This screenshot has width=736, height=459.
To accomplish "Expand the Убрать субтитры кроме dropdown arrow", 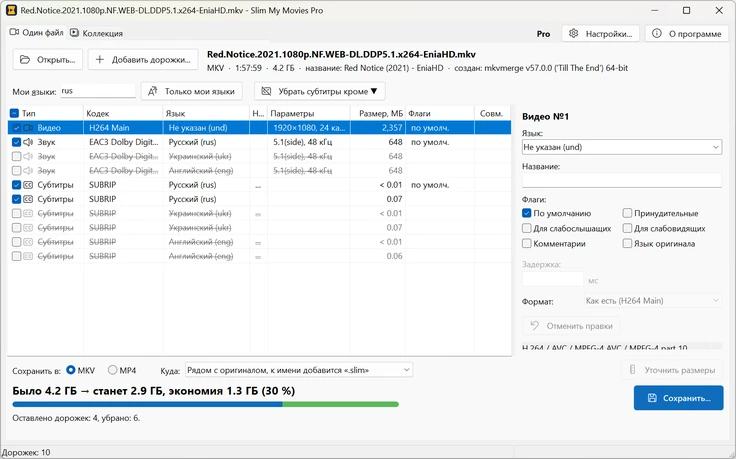I will coord(374,91).
